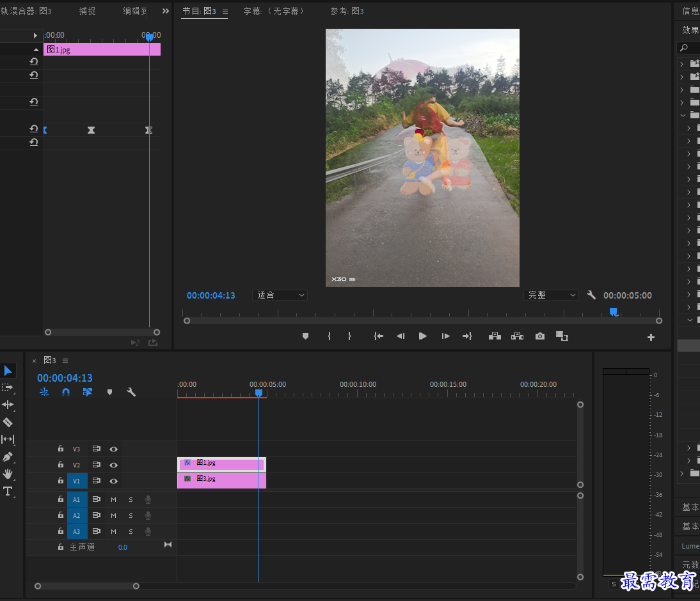This screenshot has width=700, height=601.
Task: Click the timeline playhead handle
Action: 259,393
